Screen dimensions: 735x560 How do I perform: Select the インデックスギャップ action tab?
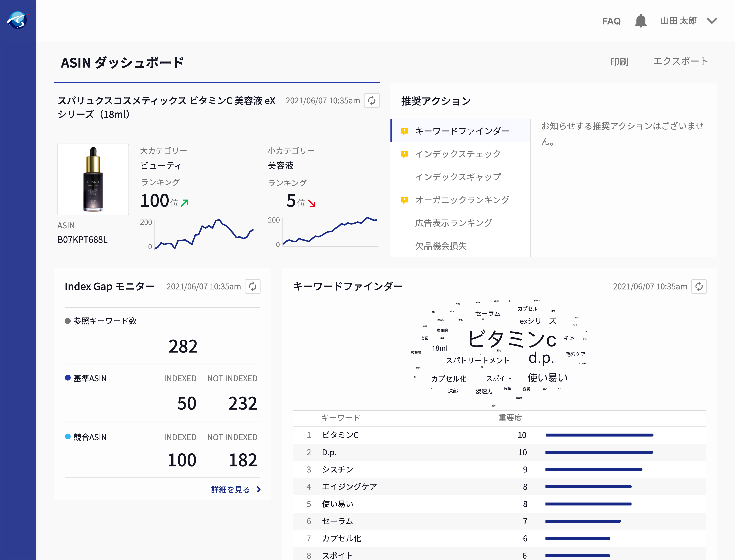[460, 177]
